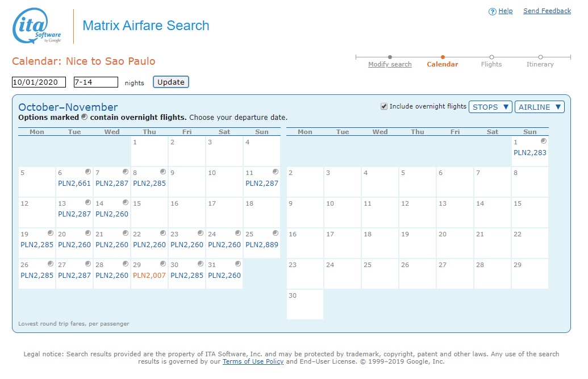The image size is (588, 379).
Task: Click the Update button
Action: (x=170, y=82)
